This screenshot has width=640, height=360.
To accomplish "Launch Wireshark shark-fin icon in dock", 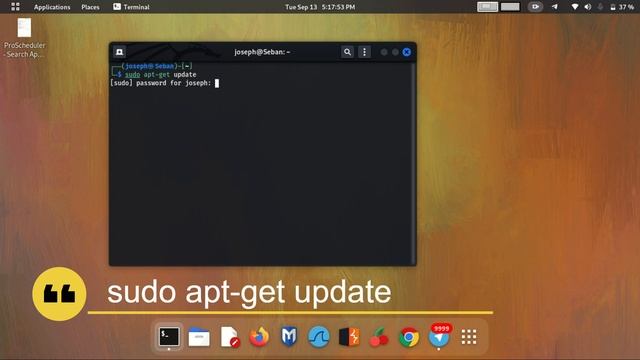I will tap(319, 337).
